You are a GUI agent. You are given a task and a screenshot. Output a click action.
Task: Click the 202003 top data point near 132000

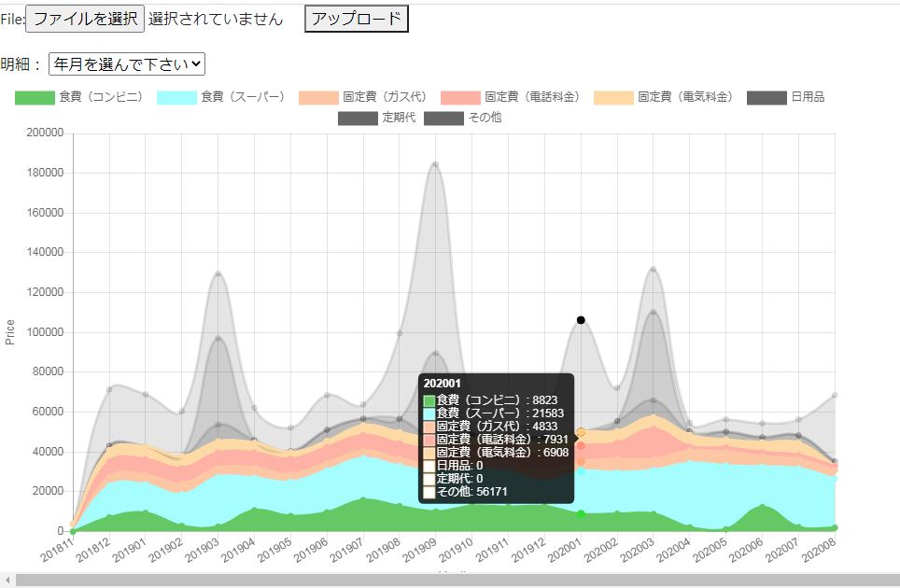click(654, 269)
